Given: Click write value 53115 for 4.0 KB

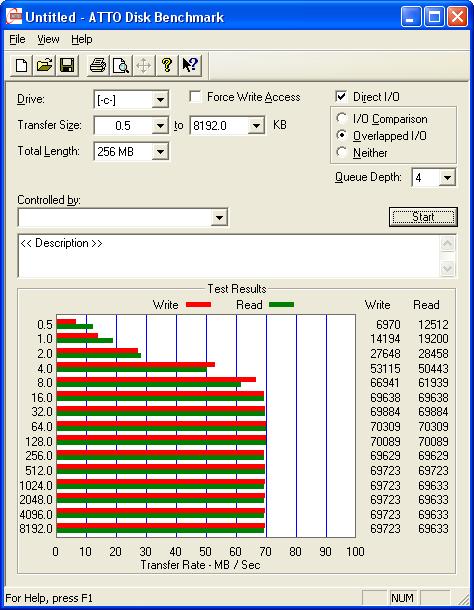Looking at the screenshot, I should (x=385, y=368).
